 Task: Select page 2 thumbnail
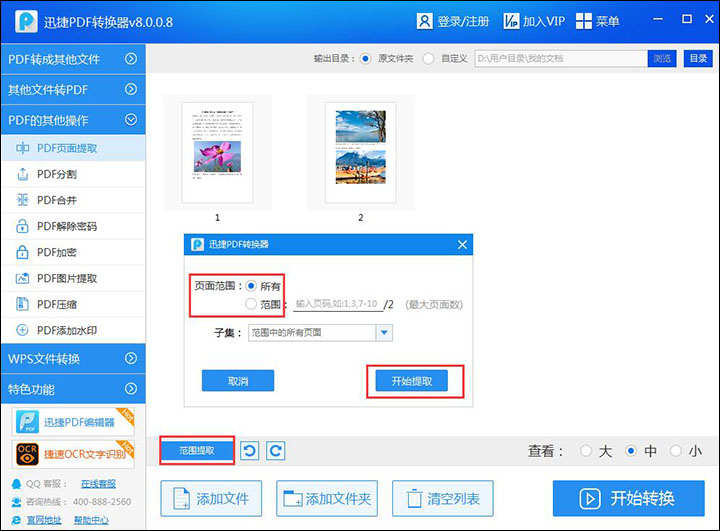(x=361, y=153)
